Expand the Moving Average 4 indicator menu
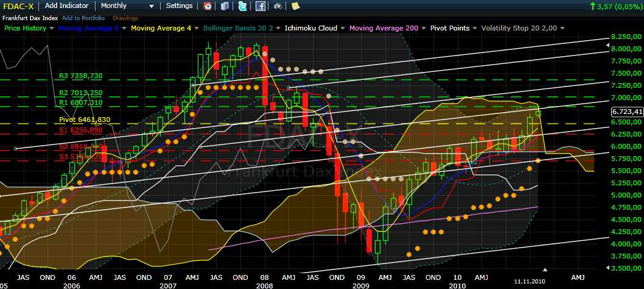Viewport: 644px width, 289px height. tap(195, 29)
